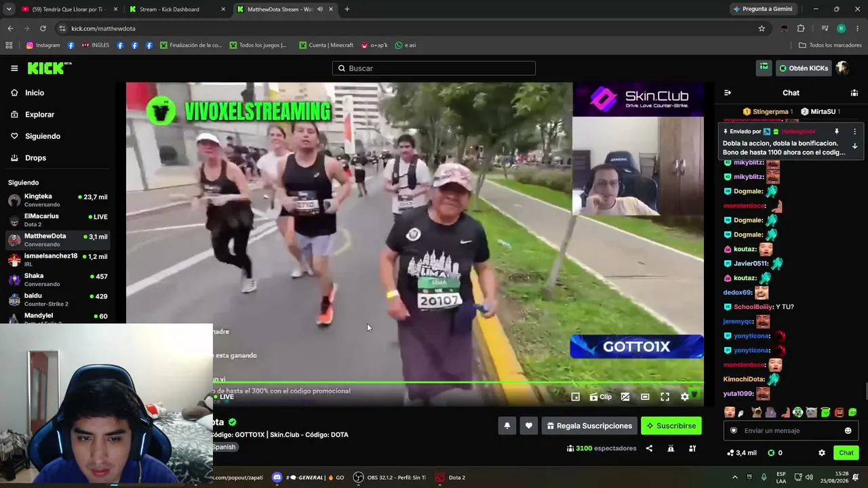Toggle follow heart for the channel
The width and height of the screenshot is (868, 488).
529,426
